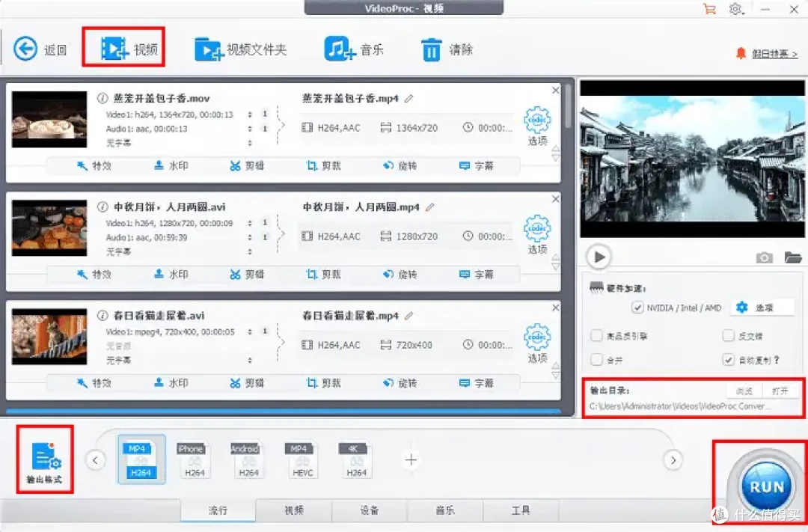Open the shopping cart icon in the title bar

(709, 9)
